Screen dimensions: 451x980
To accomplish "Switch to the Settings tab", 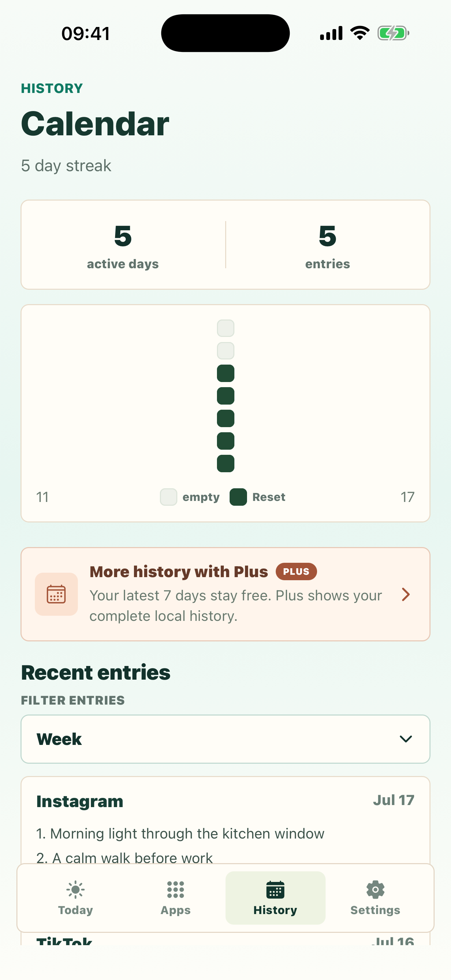I will 375,898.
